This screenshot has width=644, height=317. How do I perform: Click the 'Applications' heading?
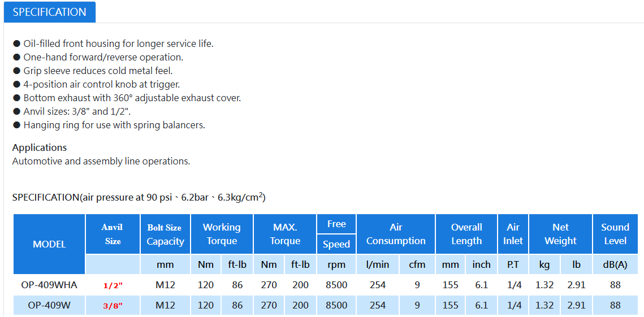click(40, 147)
